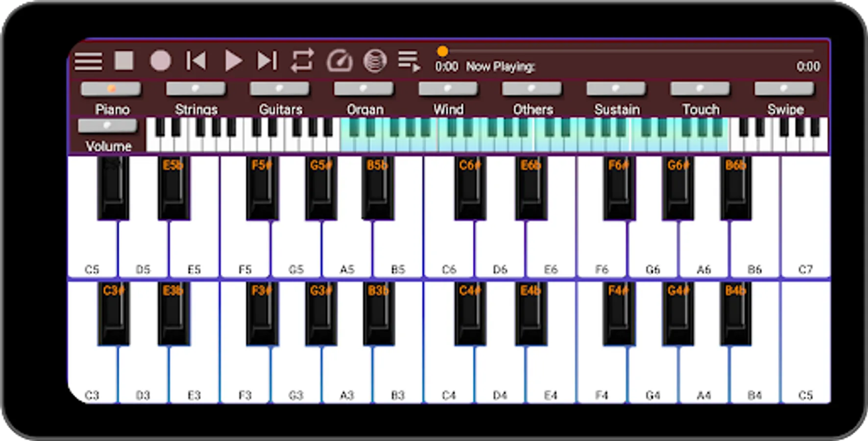Play the G6 white key
This screenshot has width=868, height=441.
pyautogui.click(x=652, y=250)
